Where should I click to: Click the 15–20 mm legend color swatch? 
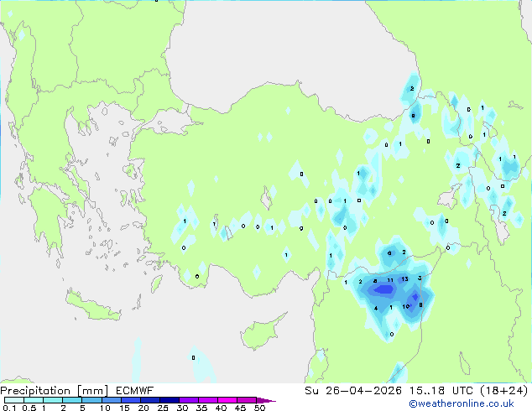pyautogui.click(x=131, y=400)
